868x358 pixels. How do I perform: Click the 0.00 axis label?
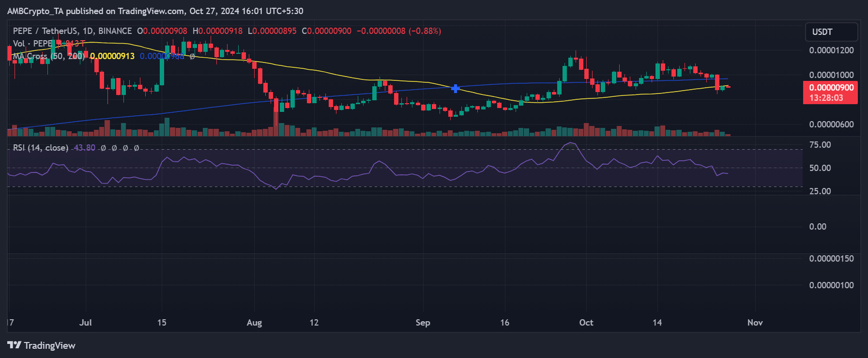818,227
